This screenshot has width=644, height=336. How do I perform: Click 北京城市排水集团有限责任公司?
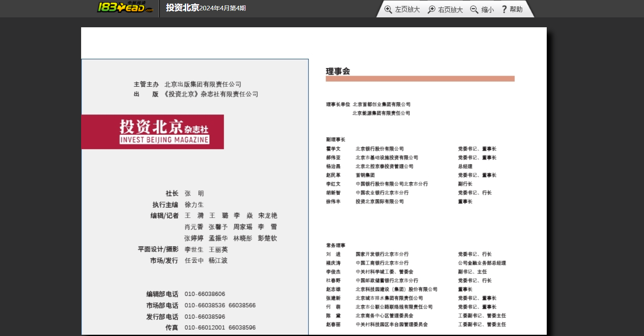[389, 298]
